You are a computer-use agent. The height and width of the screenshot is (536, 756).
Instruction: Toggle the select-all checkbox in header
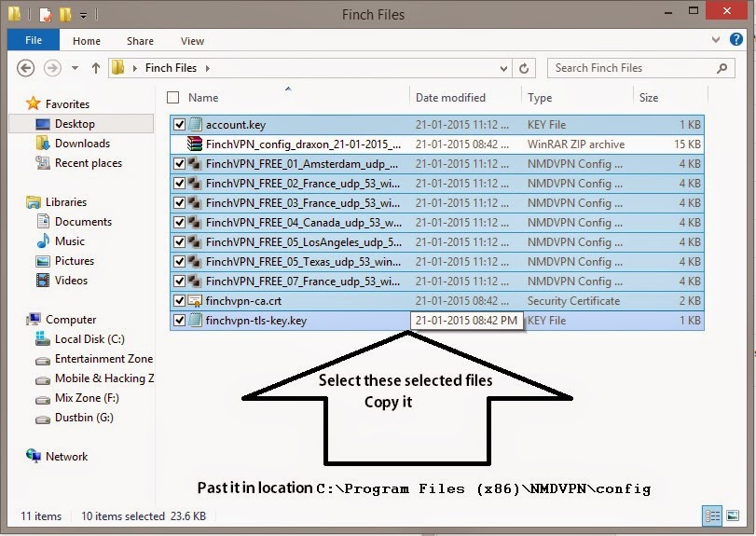(172, 97)
